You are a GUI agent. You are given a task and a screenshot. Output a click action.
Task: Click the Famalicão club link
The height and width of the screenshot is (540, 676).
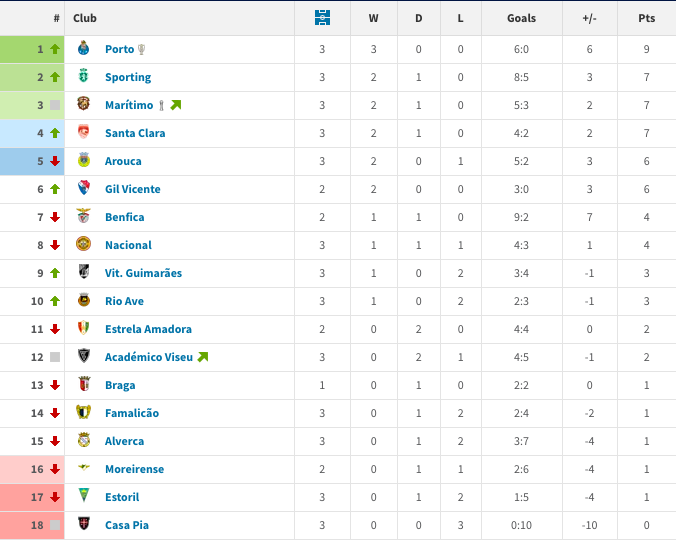pyautogui.click(x=132, y=413)
